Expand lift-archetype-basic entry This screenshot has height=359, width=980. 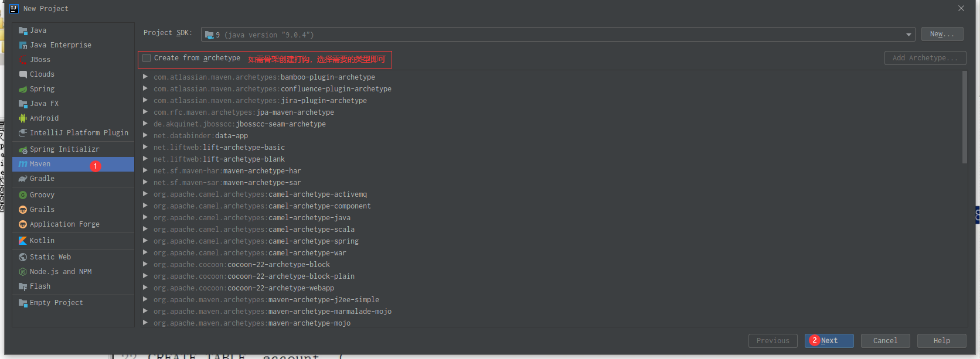(145, 147)
